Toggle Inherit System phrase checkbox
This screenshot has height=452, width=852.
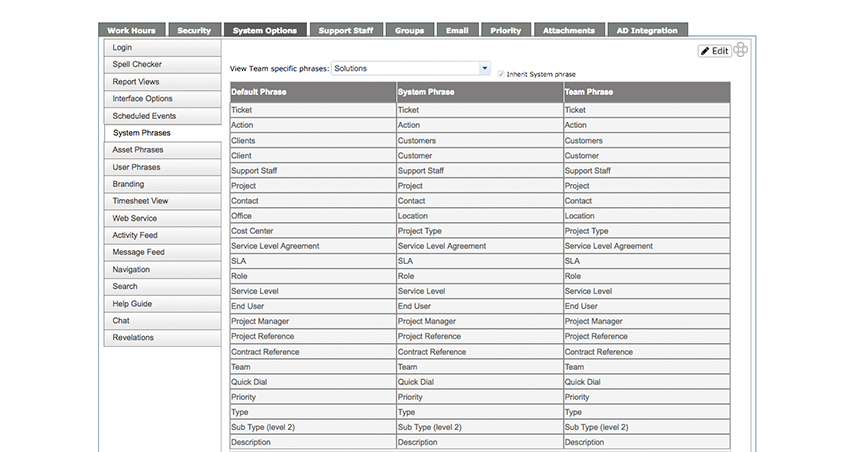[501, 74]
